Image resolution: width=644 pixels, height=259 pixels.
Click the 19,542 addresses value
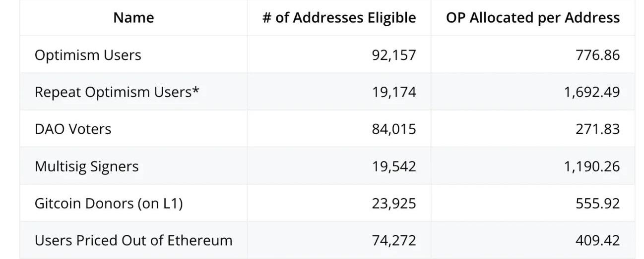tap(394, 166)
